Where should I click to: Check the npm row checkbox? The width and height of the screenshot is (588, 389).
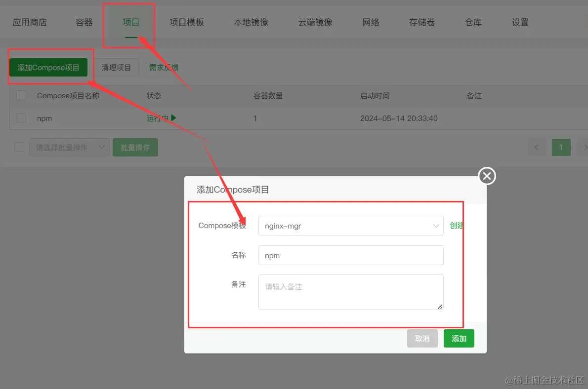tap(21, 118)
